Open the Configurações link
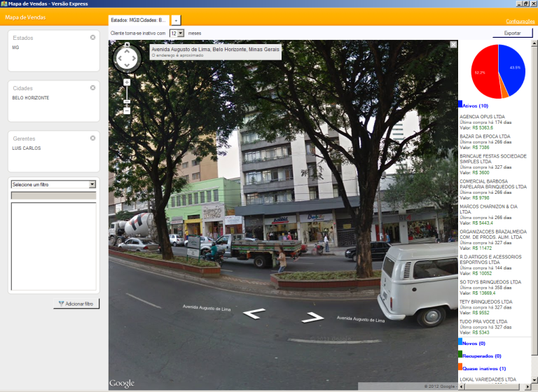538x392 pixels. point(520,21)
